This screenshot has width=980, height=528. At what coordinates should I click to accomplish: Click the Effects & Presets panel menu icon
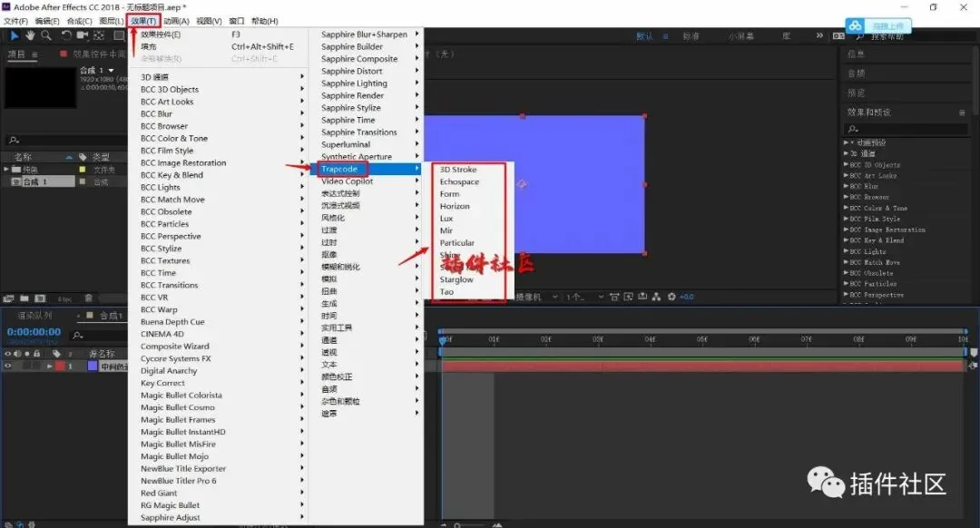pyautogui.click(x=962, y=112)
